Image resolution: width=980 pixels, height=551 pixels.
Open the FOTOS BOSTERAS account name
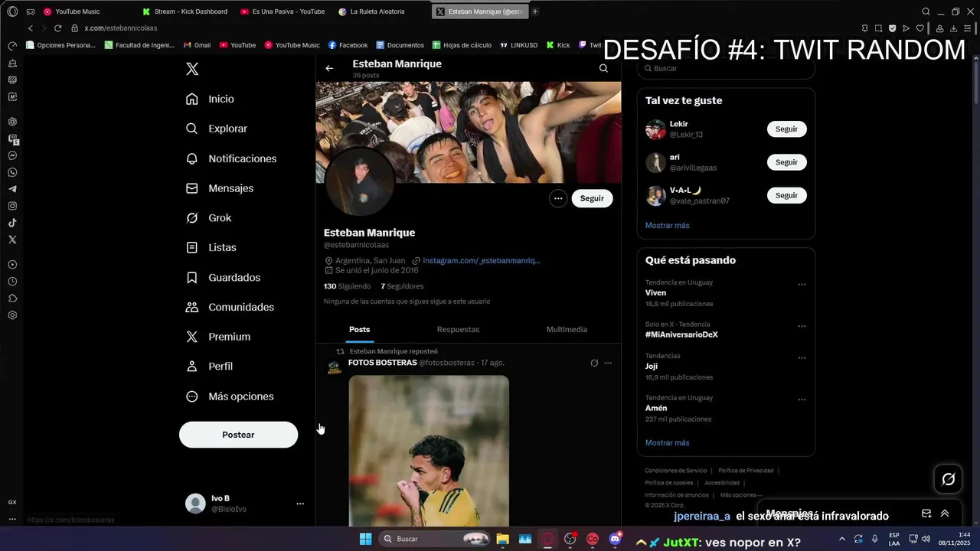(x=382, y=363)
